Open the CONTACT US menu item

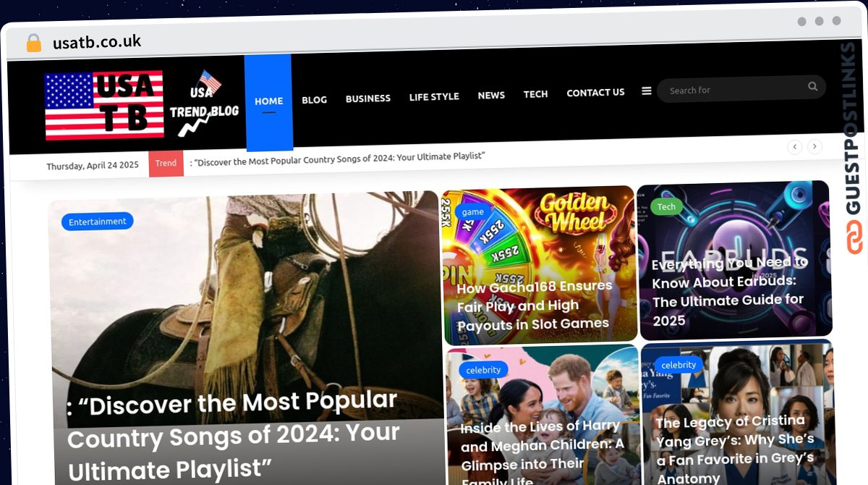pyautogui.click(x=595, y=93)
